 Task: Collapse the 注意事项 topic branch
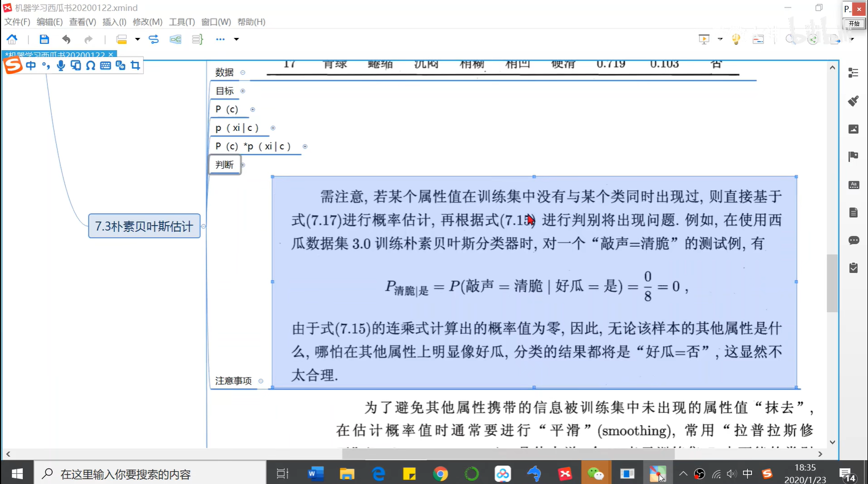[261, 381]
